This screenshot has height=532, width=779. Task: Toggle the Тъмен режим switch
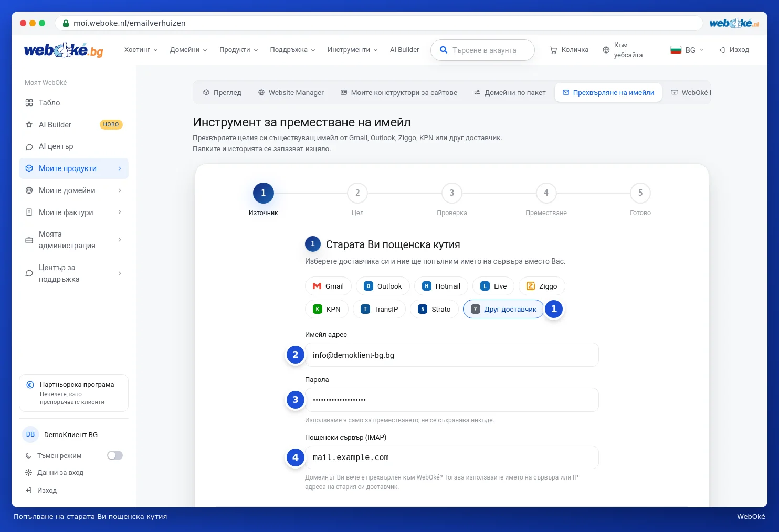[115, 455]
